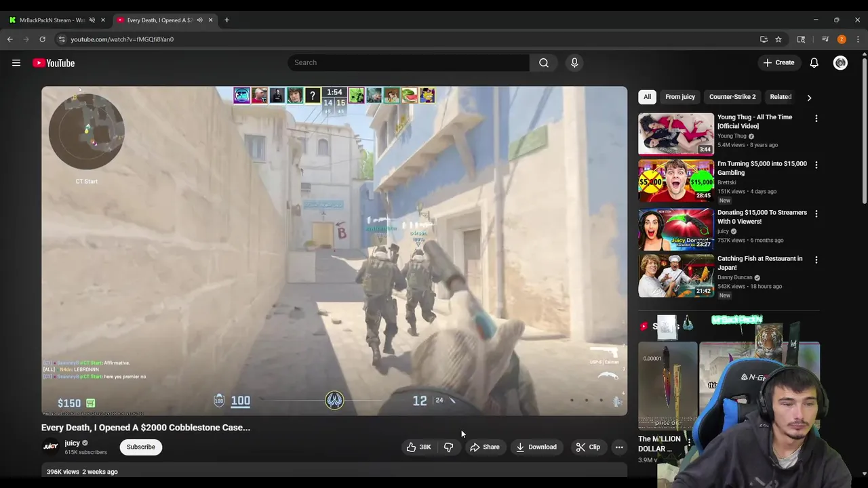The height and width of the screenshot is (488, 868).
Task: Open install/cast icon in address bar
Action: pyautogui.click(x=764, y=39)
